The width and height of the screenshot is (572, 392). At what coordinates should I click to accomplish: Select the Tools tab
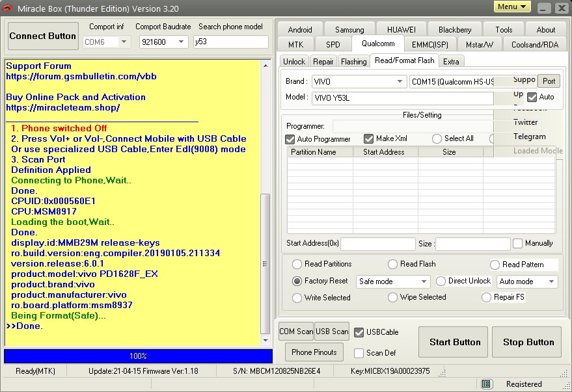pyautogui.click(x=504, y=29)
